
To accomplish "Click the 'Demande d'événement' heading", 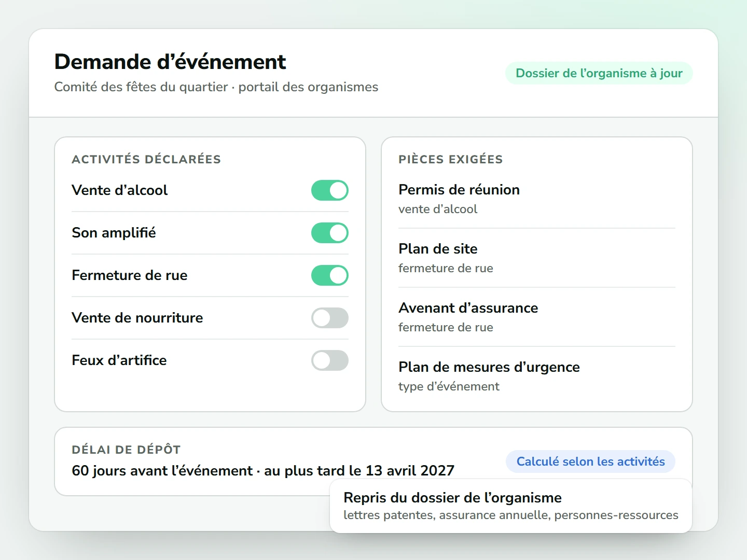I will click(x=170, y=62).
